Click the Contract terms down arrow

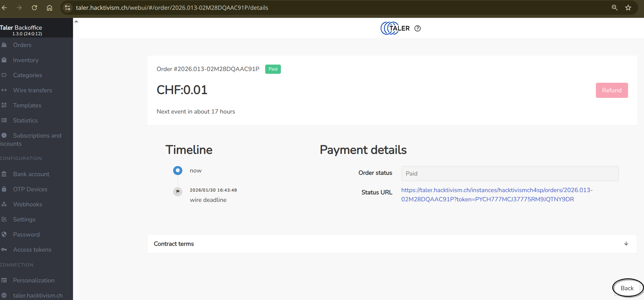626,244
